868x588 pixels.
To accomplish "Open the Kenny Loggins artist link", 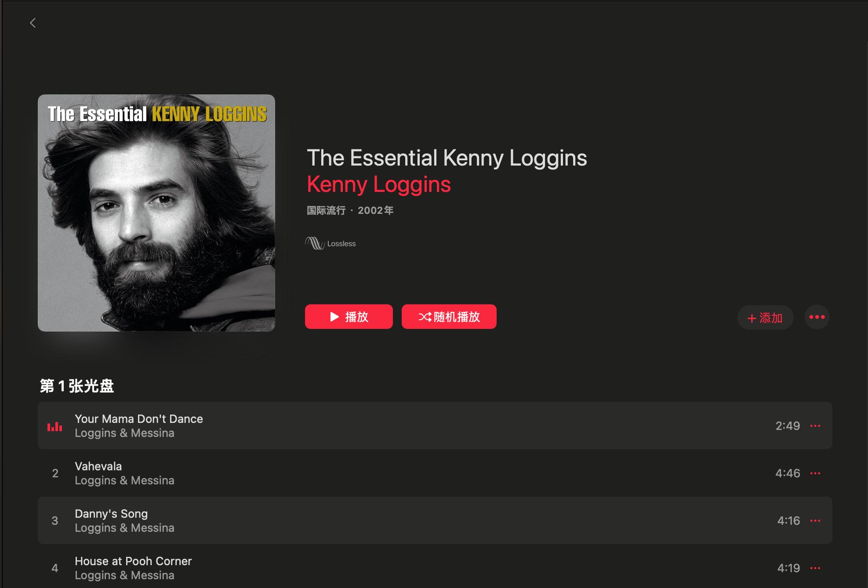I will [x=379, y=184].
